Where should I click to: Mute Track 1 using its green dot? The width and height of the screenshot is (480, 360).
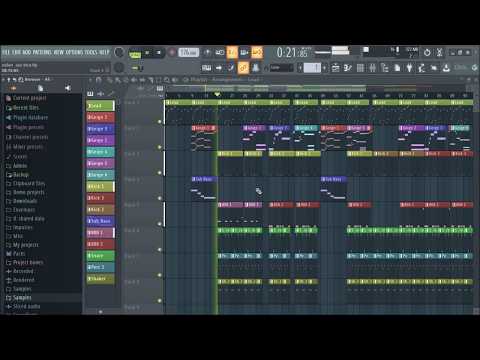[x=160, y=122]
